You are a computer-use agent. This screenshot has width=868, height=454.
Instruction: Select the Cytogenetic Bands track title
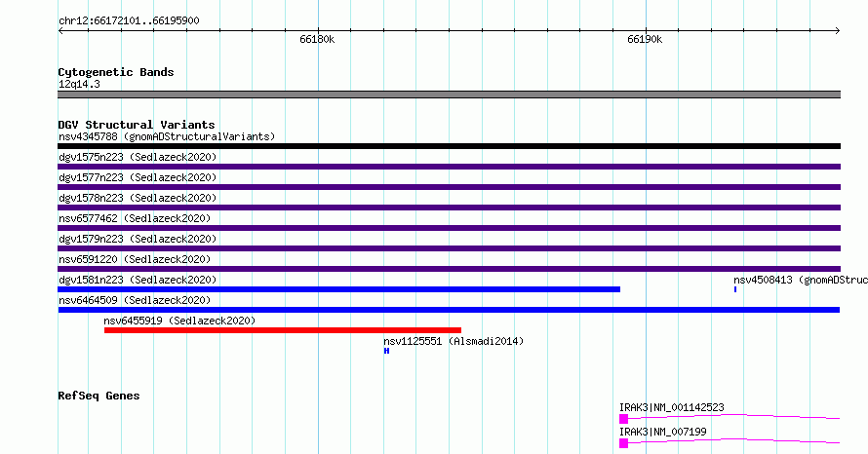(x=116, y=72)
